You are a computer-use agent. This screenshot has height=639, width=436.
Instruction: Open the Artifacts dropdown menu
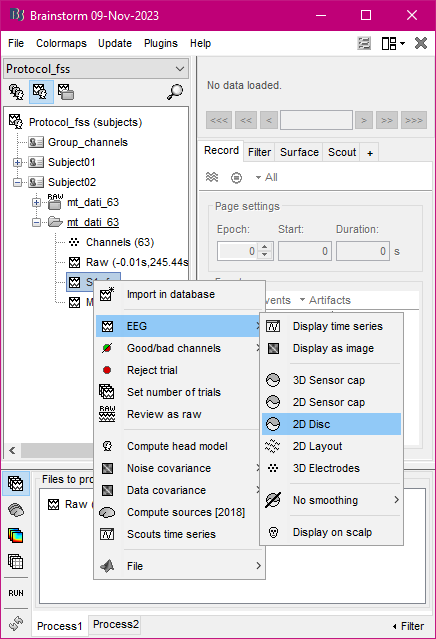[x=325, y=300]
